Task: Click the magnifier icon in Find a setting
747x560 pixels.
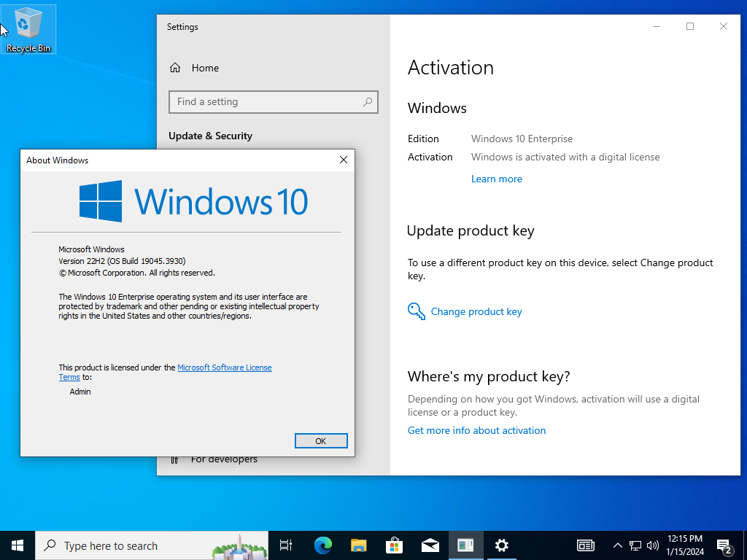Action: [x=368, y=102]
